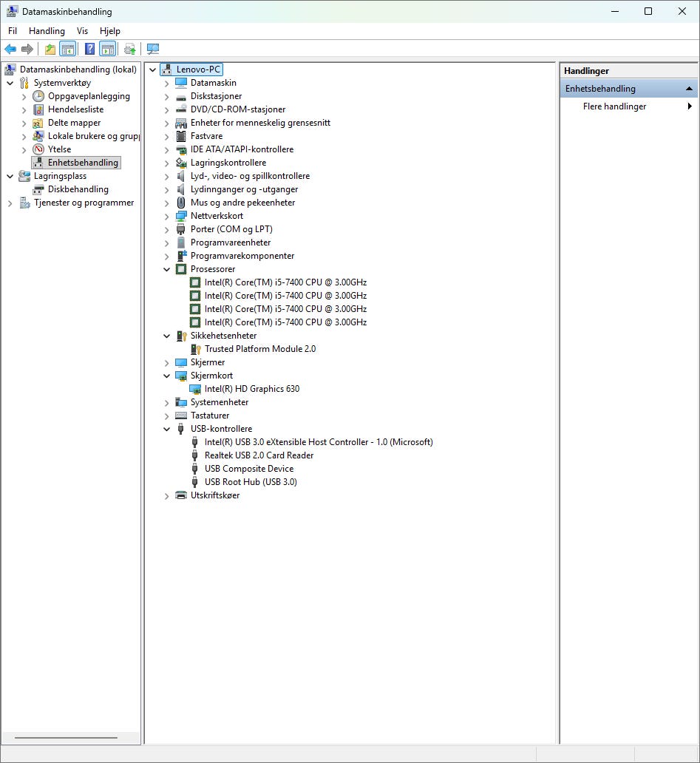Click the Fastvare chip icon
Image resolution: width=700 pixels, height=763 pixels.
(181, 136)
